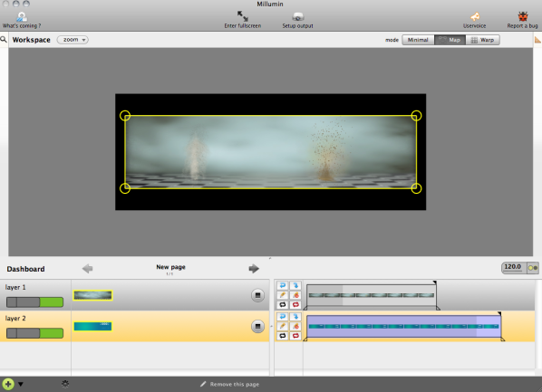Viewport: 542px width, 392px height.
Task: Click the Report a bug ladybug icon
Action: pos(523,16)
